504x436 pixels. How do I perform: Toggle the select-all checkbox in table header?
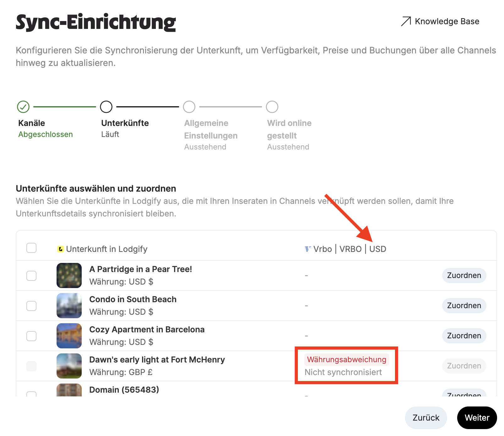31,248
